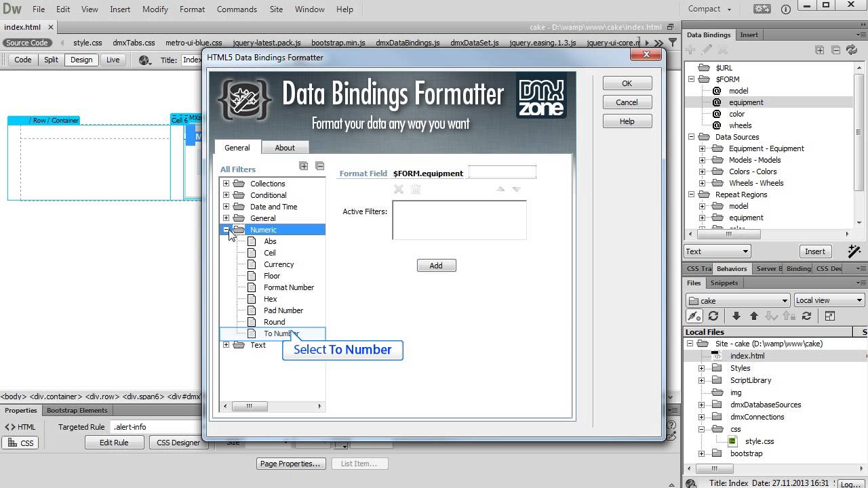Viewport: 868px width, 488px height.
Task: Click Insert button in Data Bindings panel
Action: tap(814, 251)
